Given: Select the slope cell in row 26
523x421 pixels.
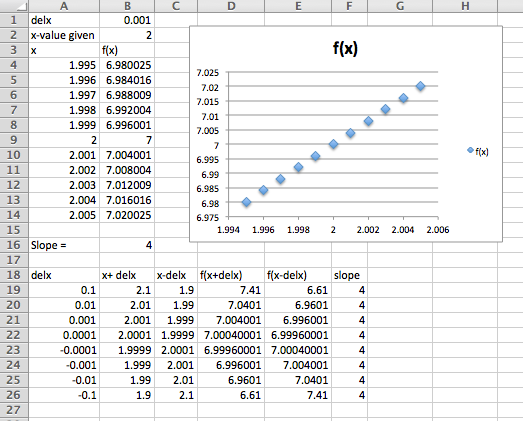Looking at the screenshot, I should click(350, 395).
